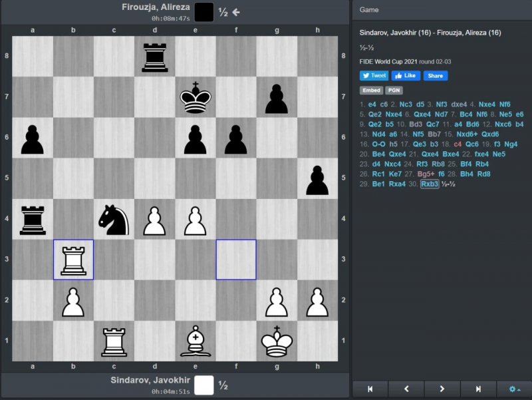Click the Tweet button
Viewport: 532px width, 400px height.
click(x=374, y=76)
